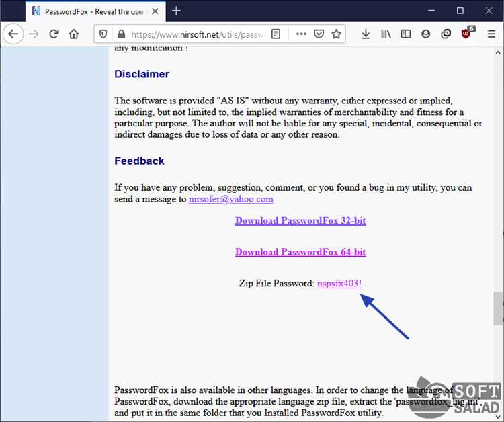Viewport: 504px width, 422px height.
Task: Show tracking protection shield info
Action: pyautogui.click(x=103, y=34)
